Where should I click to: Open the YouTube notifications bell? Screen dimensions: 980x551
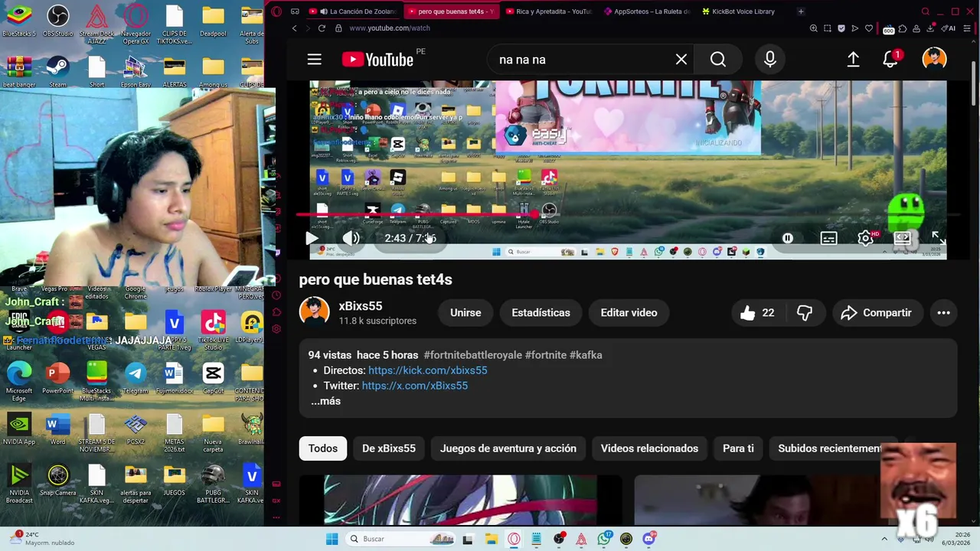coord(890,60)
